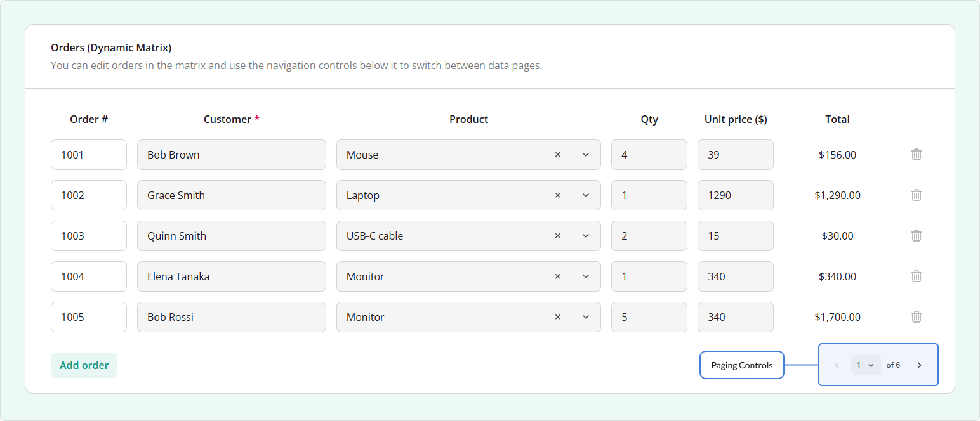Edit unit price for order 1005
The width and height of the screenshot is (980, 421).
pyautogui.click(x=736, y=317)
